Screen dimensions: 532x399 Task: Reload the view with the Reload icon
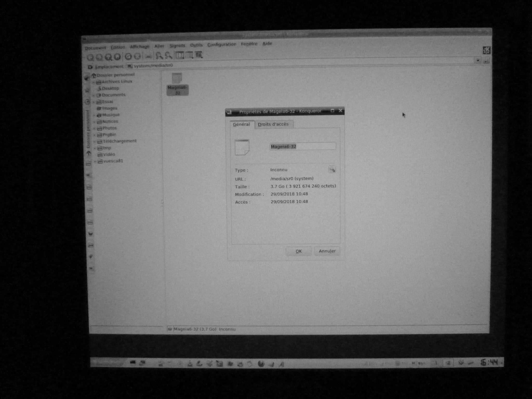point(128,56)
